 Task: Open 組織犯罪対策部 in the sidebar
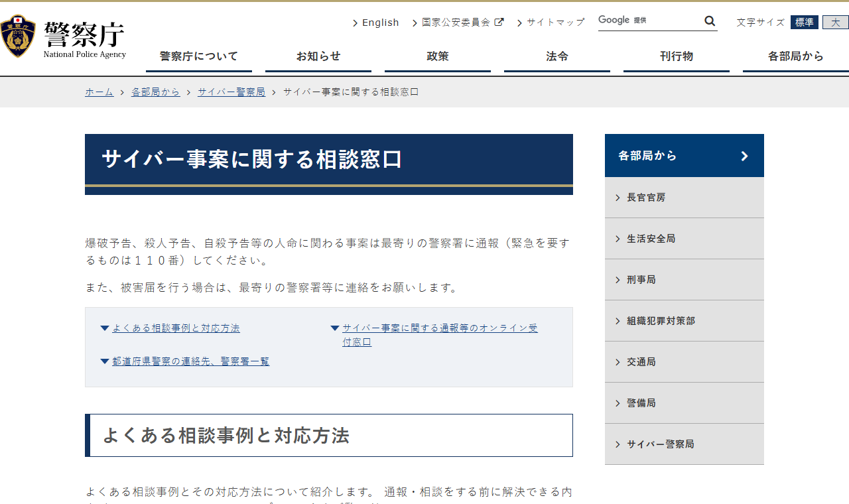(685, 321)
